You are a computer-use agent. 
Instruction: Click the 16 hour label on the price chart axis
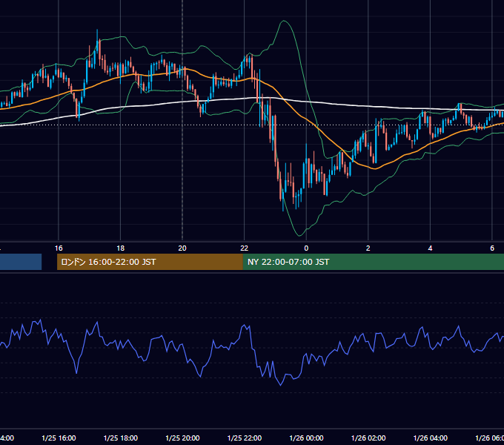(59, 248)
